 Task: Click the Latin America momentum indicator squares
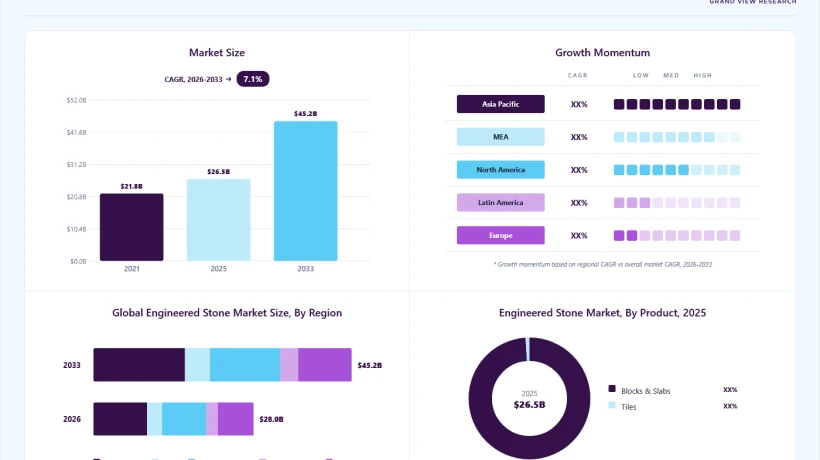pos(677,203)
